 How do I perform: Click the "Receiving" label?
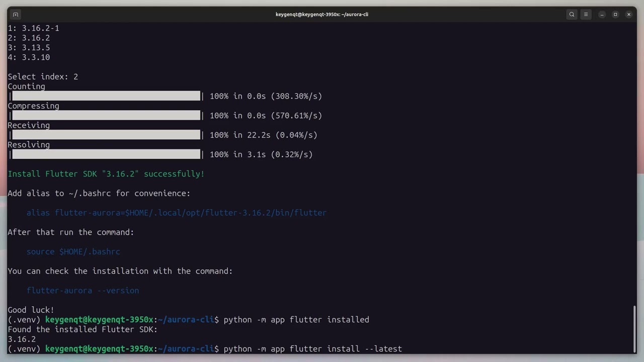[x=29, y=125]
